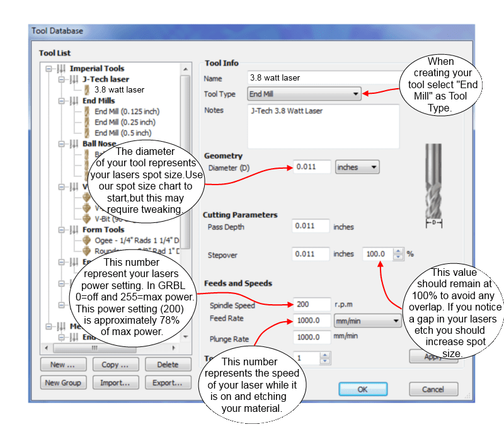This screenshot has width=504, height=427.
Task: Click the tool list scroll down arrow
Action: (185, 337)
